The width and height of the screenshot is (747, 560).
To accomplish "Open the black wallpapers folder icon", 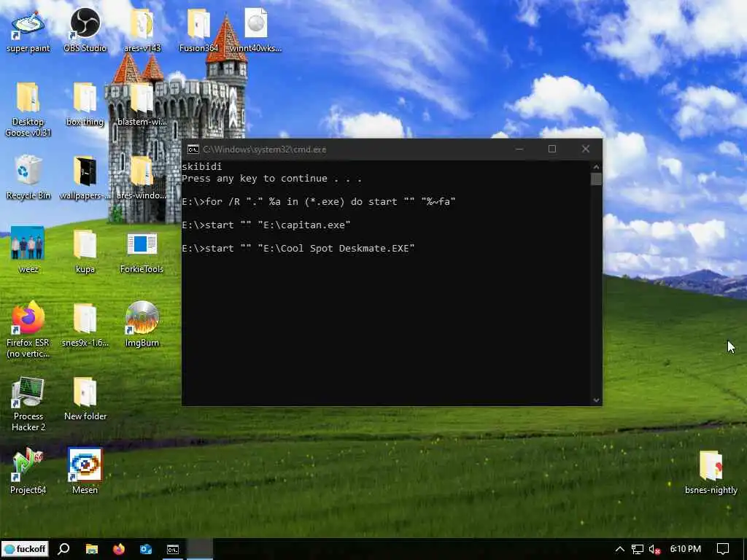I will click(x=85, y=177).
